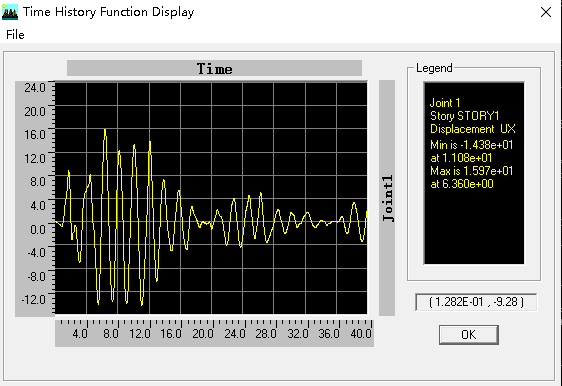Click the Min is -1.438e+01 legend line
Screen dimensions: 562x386
click(x=471, y=145)
